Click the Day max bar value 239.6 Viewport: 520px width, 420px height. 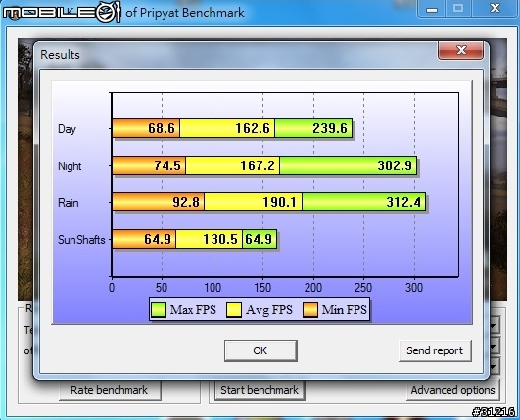coord(330,128)
